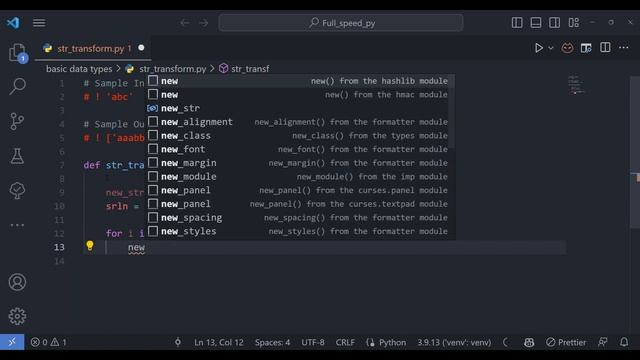Click the crescent icon after the interpreter
Image resolution: width=640 pixels, height=360 pixels.
pos(506,342)
